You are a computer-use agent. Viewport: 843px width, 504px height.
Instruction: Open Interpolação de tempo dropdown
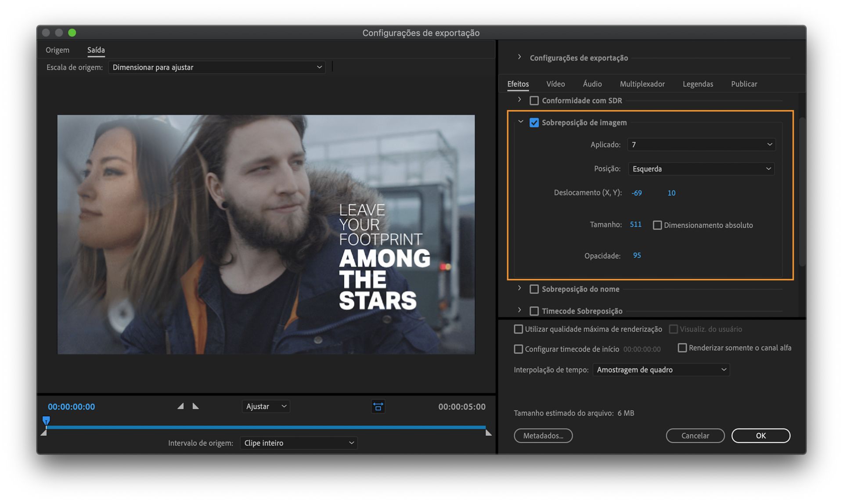click(x=661, y=370)
